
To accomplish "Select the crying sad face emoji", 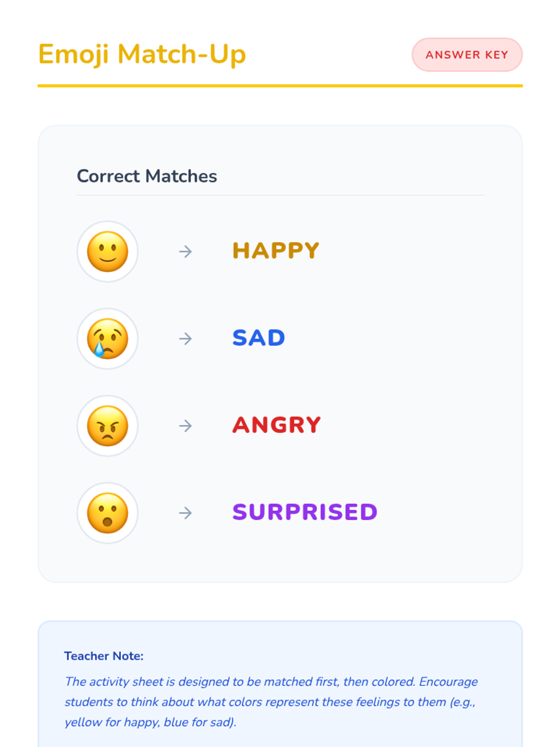I will click(x=108, y=338).
